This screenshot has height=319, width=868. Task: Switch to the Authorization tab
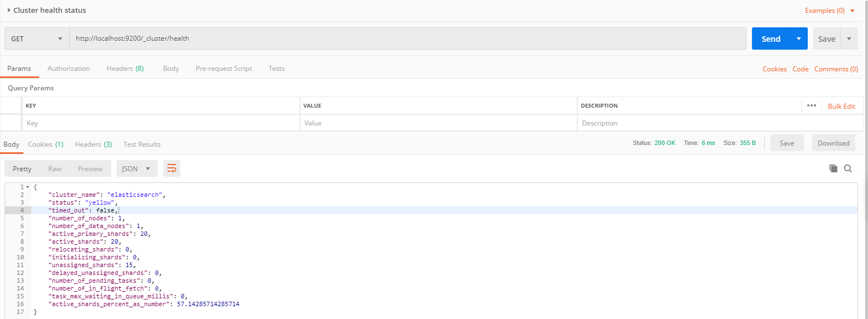point(69,69)
